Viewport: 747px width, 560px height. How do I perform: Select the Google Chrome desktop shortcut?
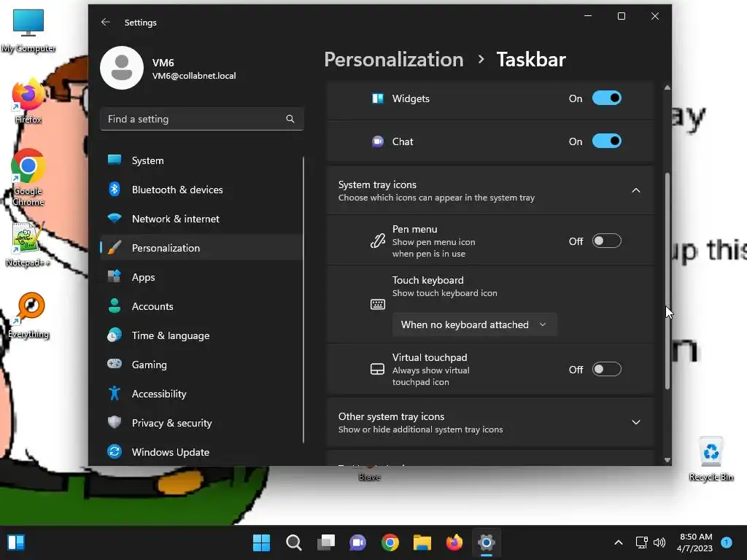[28, 178]
